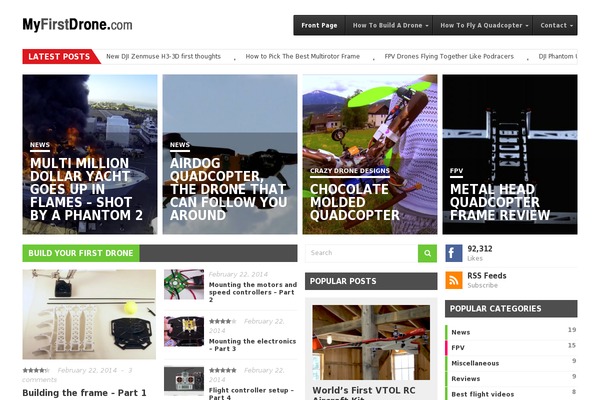Open FPV Drones Flying Together Like Podracers
The width and height of the screenshot is (600, 400).
449,56
